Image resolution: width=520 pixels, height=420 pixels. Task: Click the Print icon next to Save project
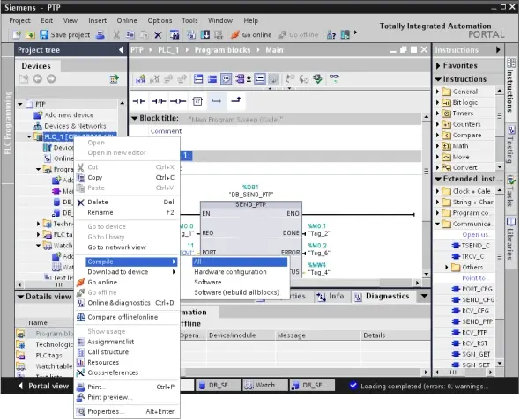100,34
